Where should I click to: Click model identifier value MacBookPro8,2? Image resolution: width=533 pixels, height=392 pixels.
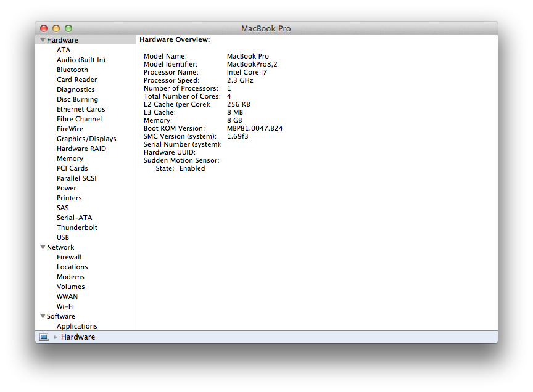pos(252,64)
